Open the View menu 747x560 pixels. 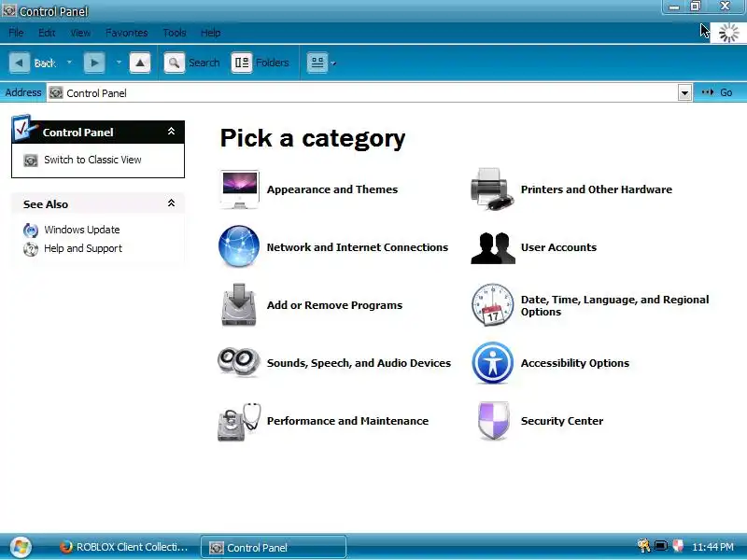(80, 33)
